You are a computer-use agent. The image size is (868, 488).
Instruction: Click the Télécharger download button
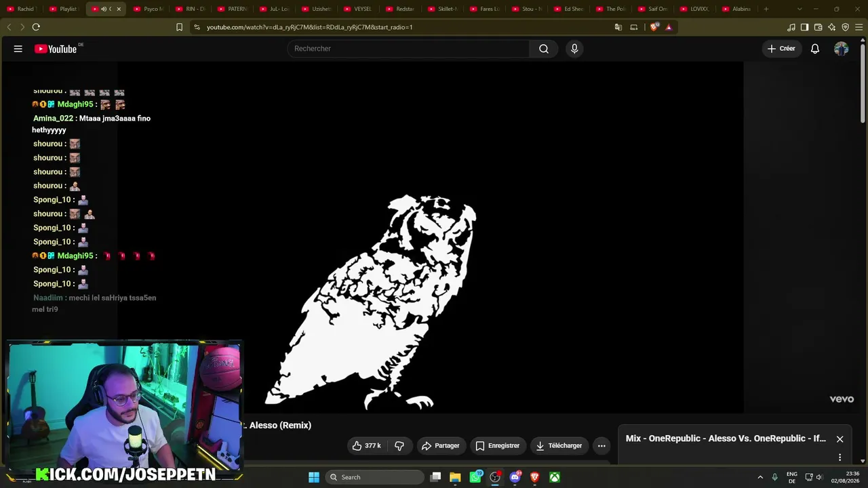(559, 446)
